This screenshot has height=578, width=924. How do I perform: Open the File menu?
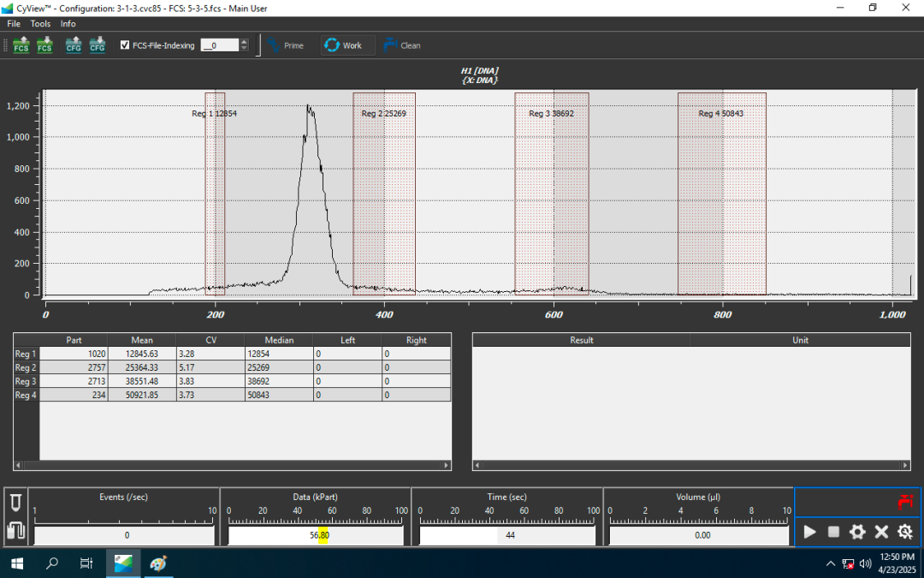point(14,24)
